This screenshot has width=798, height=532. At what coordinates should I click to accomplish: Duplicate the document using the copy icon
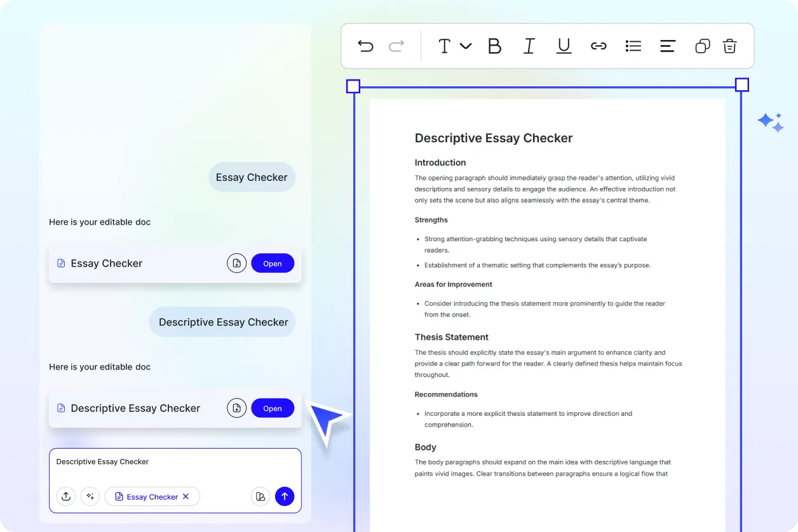(702, 46)
